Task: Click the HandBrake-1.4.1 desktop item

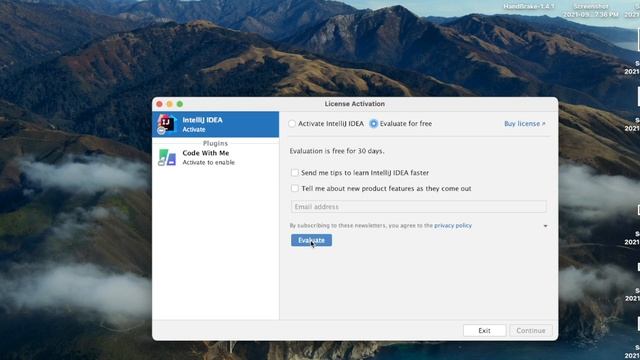Action: 529,6
